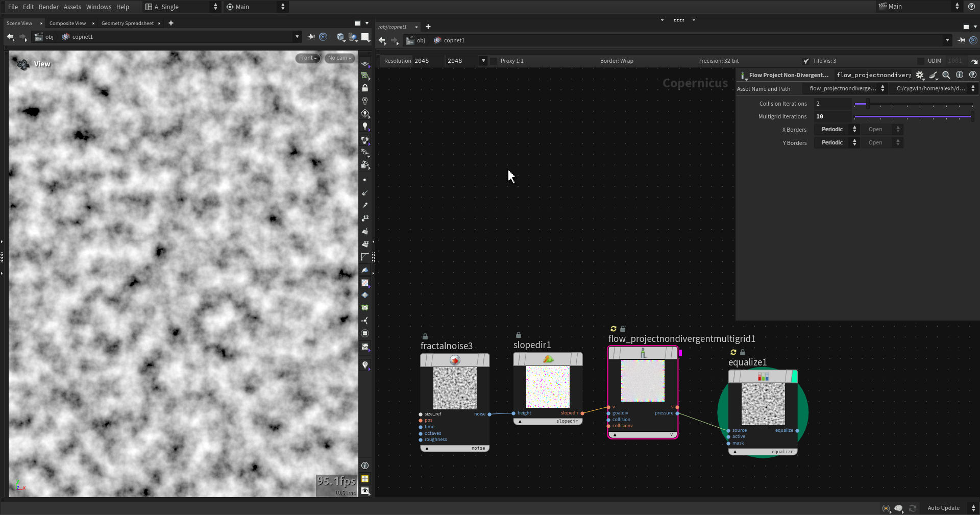Viewport: 980px width, 515px height.
Task: Open the No cam camera dropdown
Action: [339, 58]
